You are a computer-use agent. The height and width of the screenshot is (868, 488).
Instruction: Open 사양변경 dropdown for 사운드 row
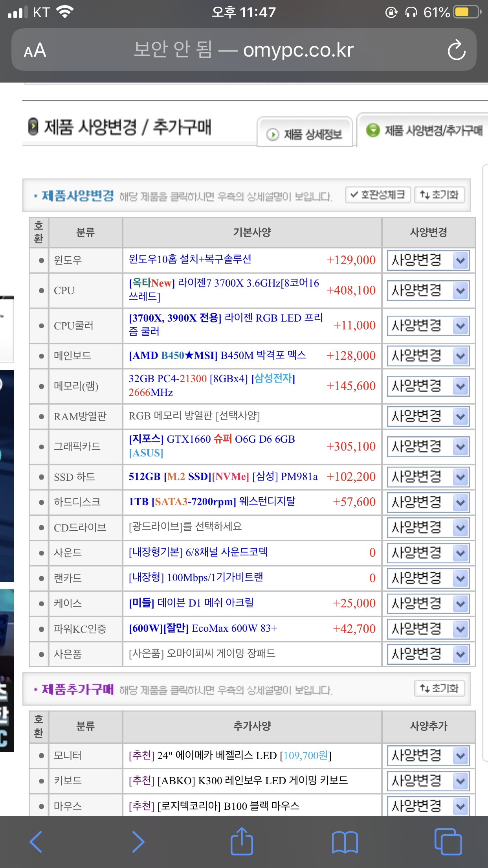(x=428, y=553)
